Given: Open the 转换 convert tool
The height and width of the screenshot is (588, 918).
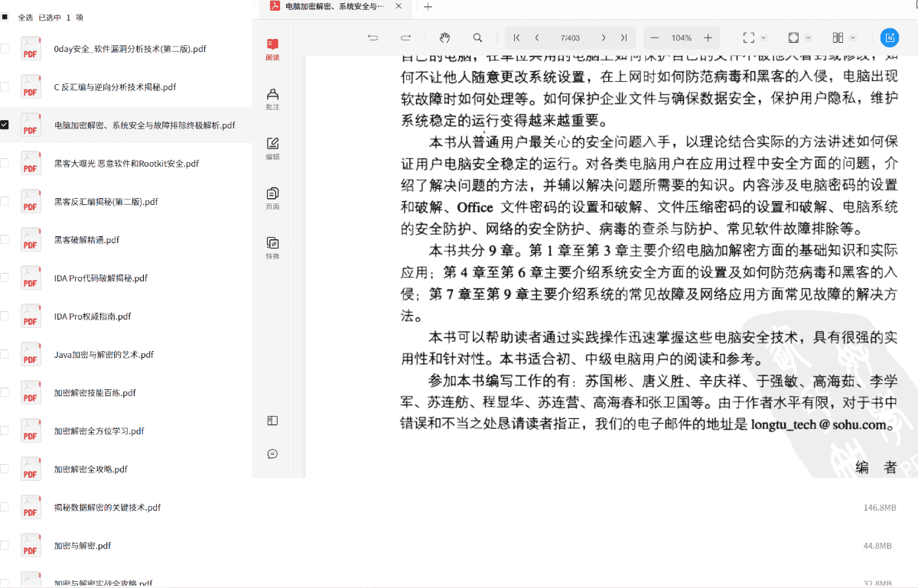Looking at the screenshot, I should 272,247.
